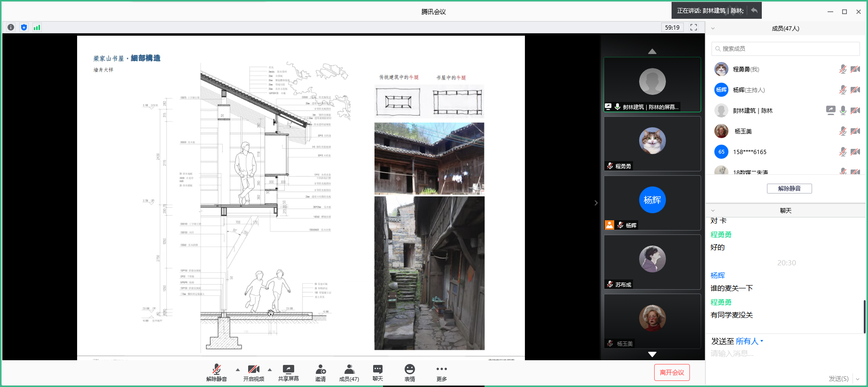Turn on camera via 开启视频 toolbar button
The width and height of the screenshot is (868, 387).
point(254,373)
